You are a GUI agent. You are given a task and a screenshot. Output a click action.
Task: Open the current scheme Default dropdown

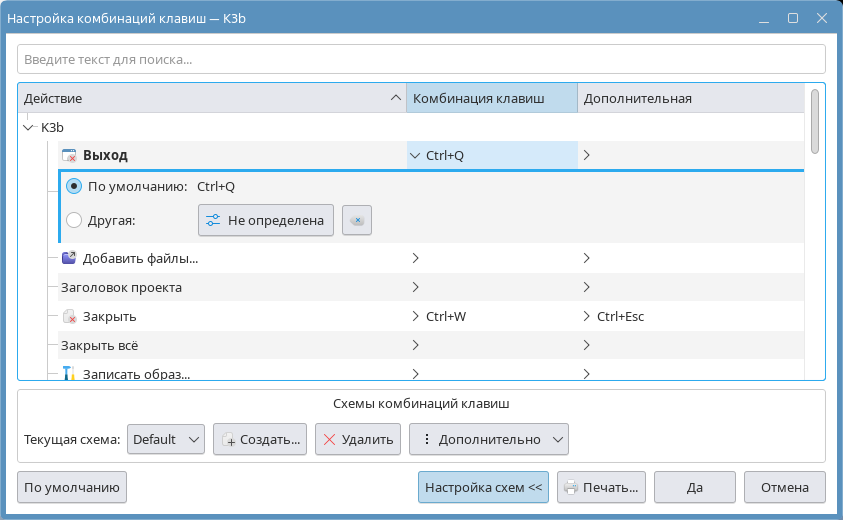[x=166, y=439]
